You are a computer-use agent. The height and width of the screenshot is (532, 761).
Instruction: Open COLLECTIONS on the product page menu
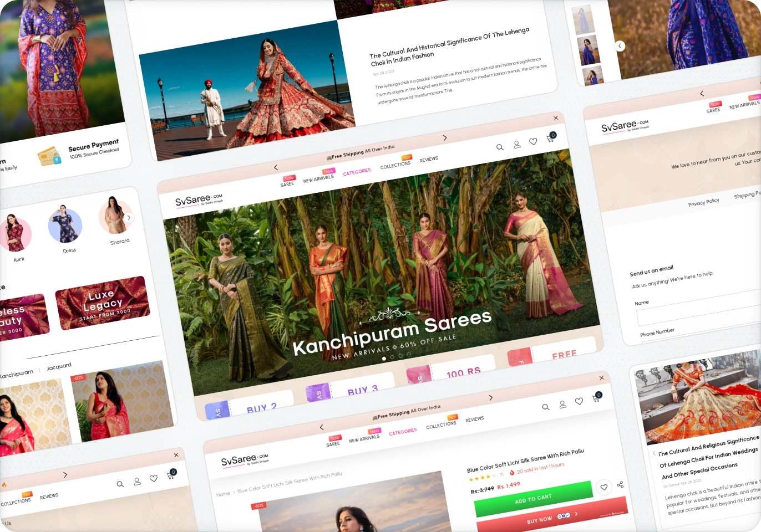point(442,425)
